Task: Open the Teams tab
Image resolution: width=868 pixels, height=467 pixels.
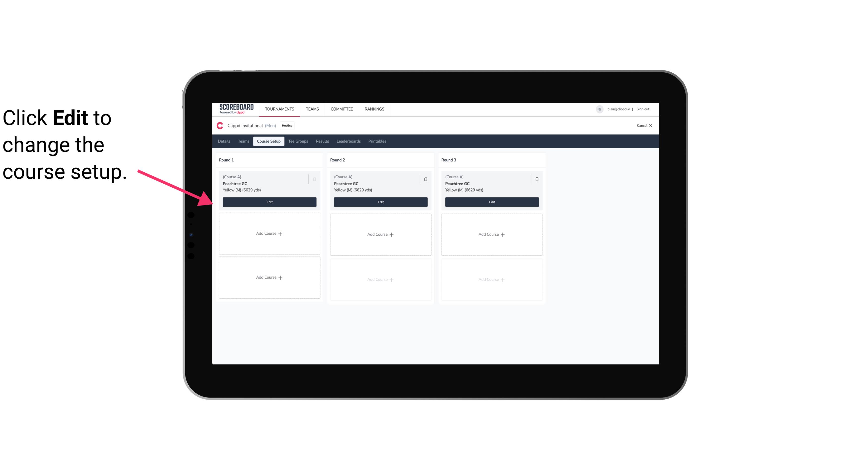Action: (243, 141)
